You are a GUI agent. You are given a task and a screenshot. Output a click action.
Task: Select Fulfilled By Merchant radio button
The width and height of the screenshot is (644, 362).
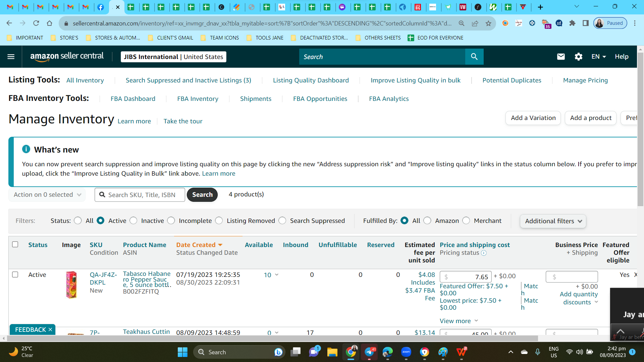click(x=466, y=221)
